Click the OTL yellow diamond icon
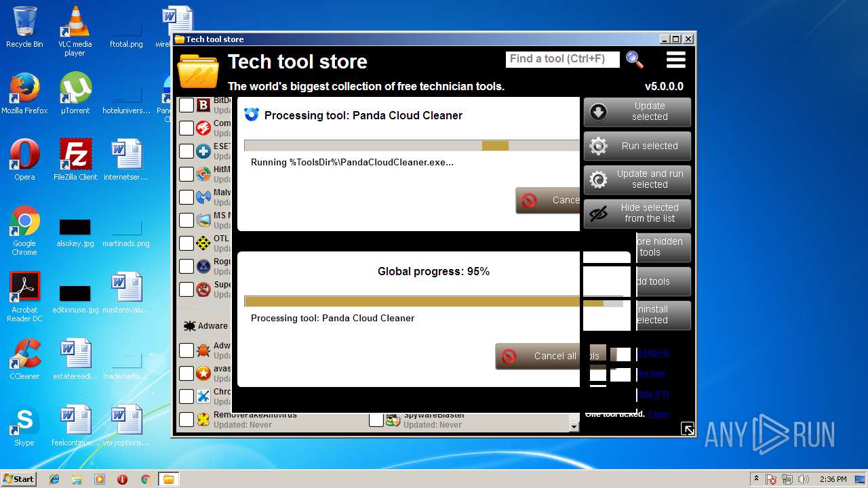The height and width of the screenshot is (488, 868). [203, 243]
